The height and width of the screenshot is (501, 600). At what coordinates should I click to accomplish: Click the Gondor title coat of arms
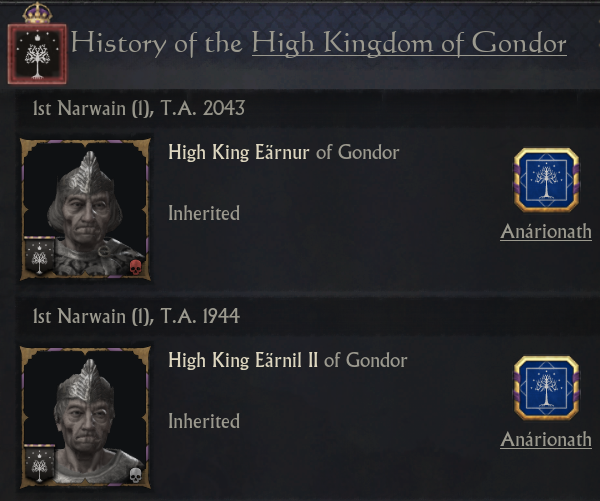coord(37,54)
